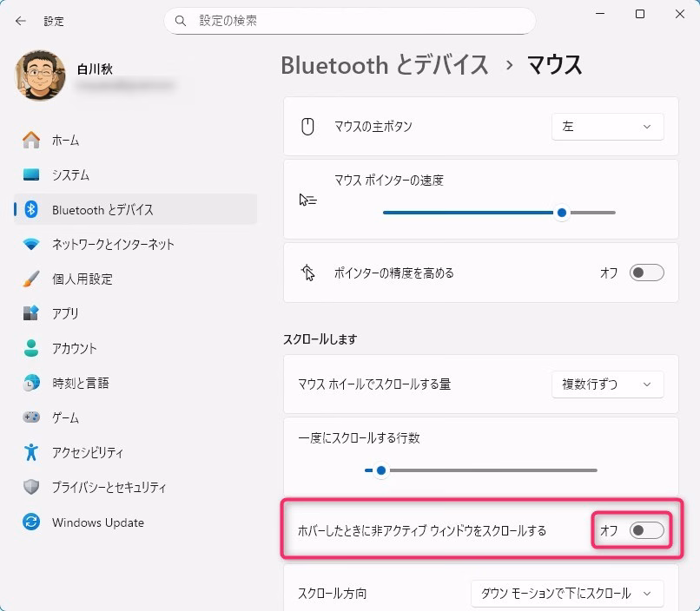Image resolution: width=700 pixels, height=611 pixels.
Task: Click the user profile picture 白川秋
Action: (40, 76)
